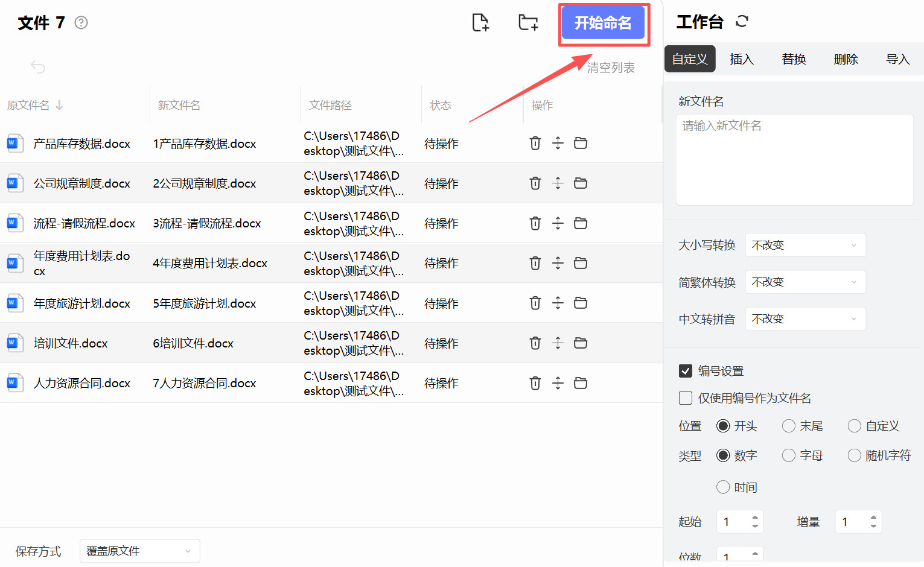Switch to the 导入 tab

point(897,59)
